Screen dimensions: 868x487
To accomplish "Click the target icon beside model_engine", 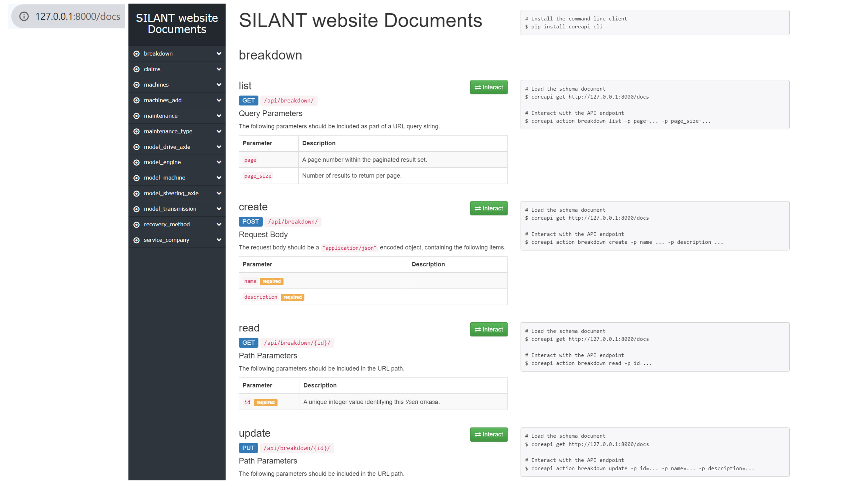I will click(136, 162).
